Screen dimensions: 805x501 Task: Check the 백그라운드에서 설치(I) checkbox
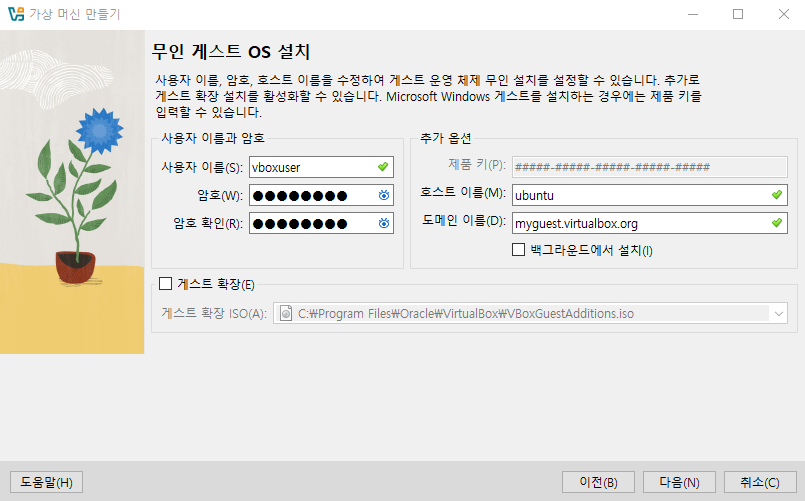point(519,250)
